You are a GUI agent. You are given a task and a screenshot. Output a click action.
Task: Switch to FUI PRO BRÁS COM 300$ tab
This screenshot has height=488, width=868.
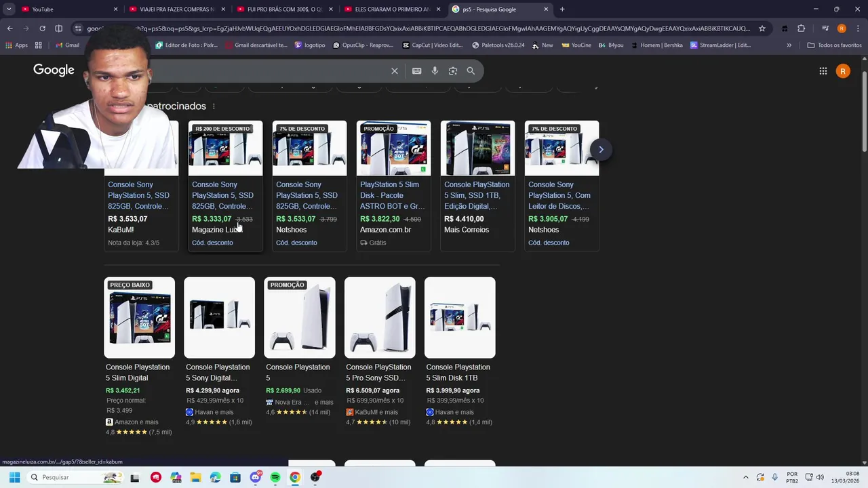283,9
